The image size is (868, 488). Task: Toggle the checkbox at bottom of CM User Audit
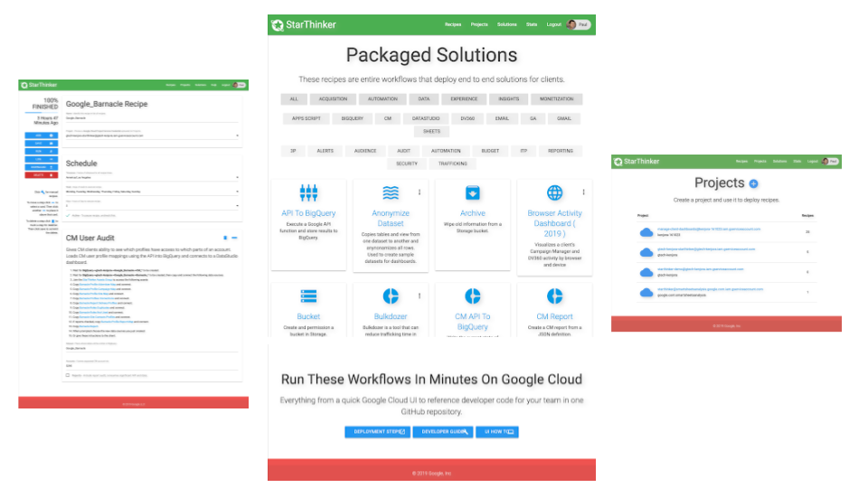click(x=68, y=374)
